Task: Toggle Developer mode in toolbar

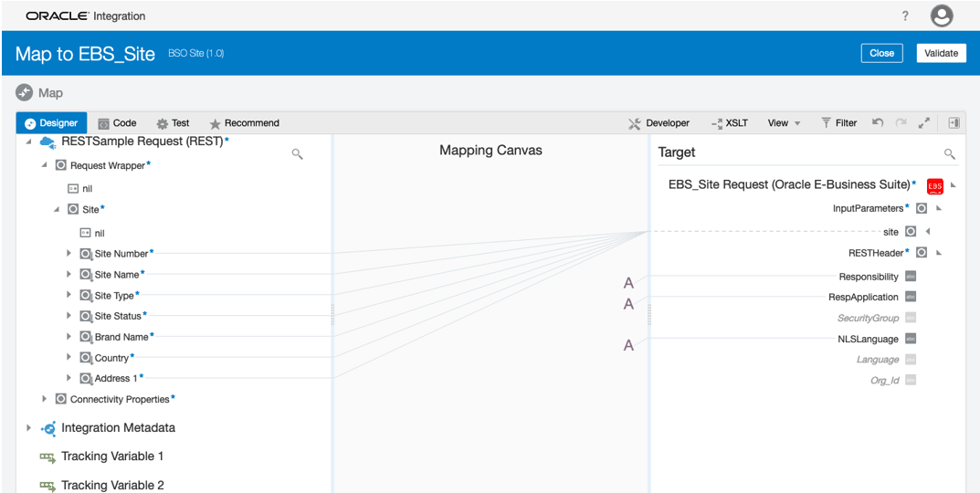Action: coord(659,123)
